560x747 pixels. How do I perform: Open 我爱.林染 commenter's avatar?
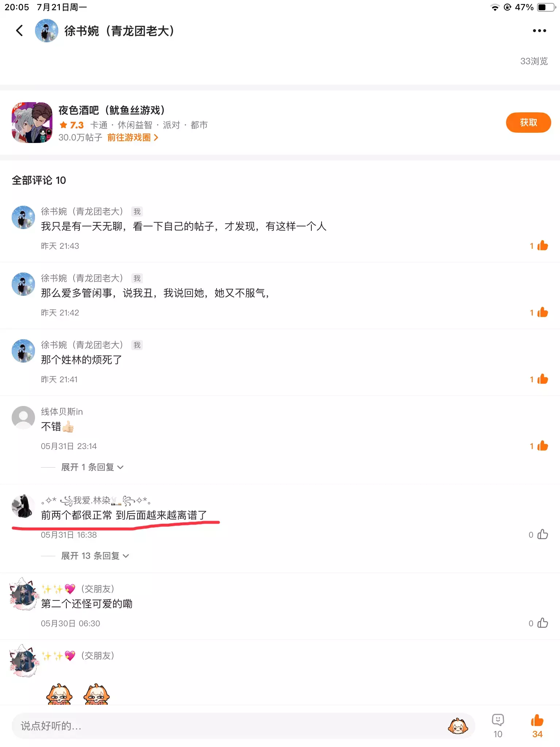click(23, 506)
